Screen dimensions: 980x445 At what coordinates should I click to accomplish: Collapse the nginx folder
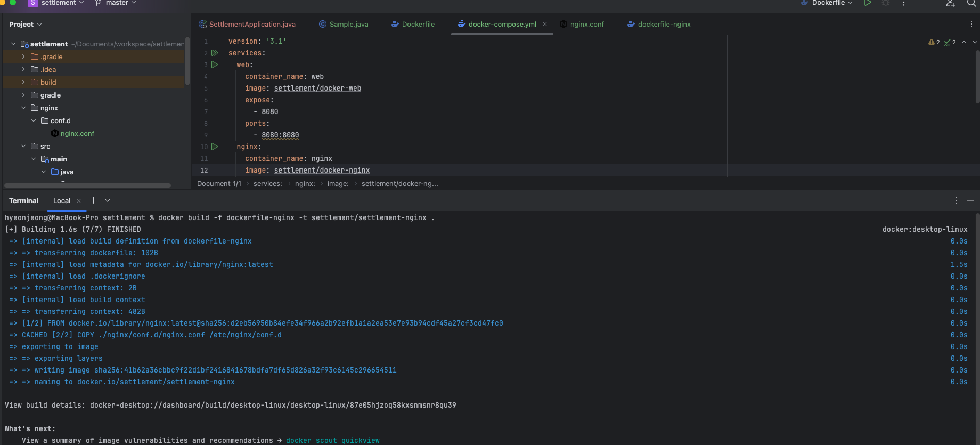pyautogui.click(x=23, y=108)
